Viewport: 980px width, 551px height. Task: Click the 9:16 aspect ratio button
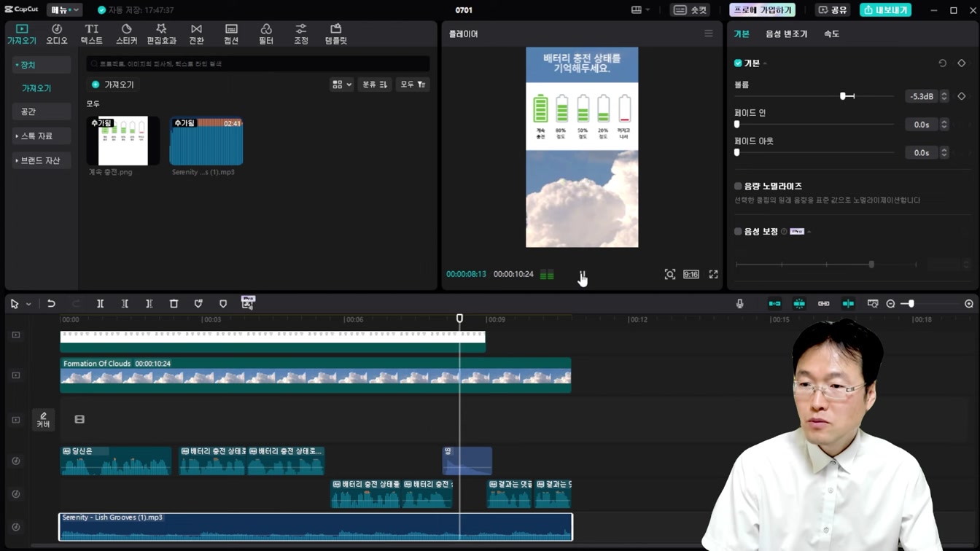tap(691, 274)
